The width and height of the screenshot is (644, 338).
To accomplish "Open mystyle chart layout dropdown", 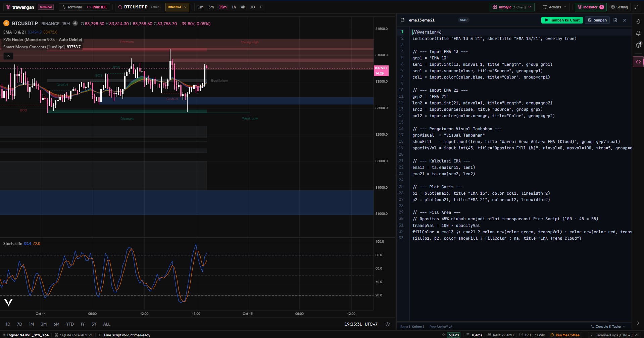I will click(x=512, y=7).
